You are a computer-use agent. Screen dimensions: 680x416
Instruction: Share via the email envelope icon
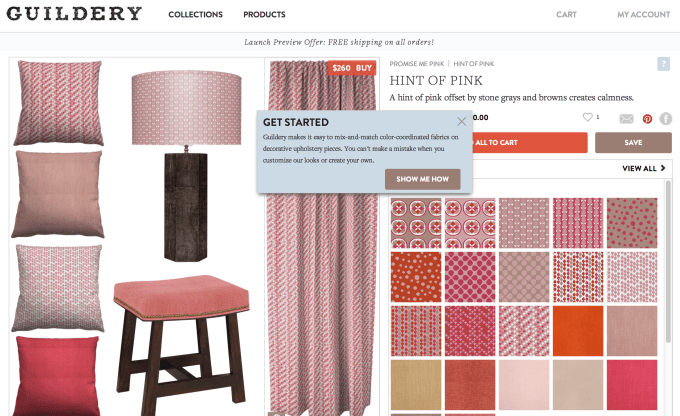pos(626,118)
